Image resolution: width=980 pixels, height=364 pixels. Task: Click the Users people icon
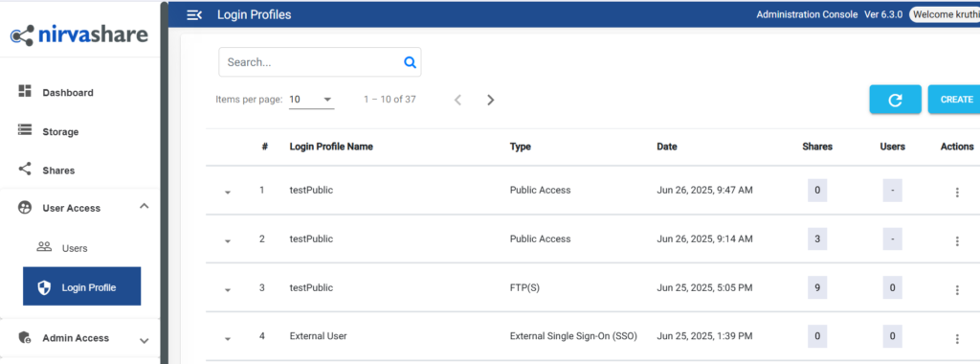point(44,246)
